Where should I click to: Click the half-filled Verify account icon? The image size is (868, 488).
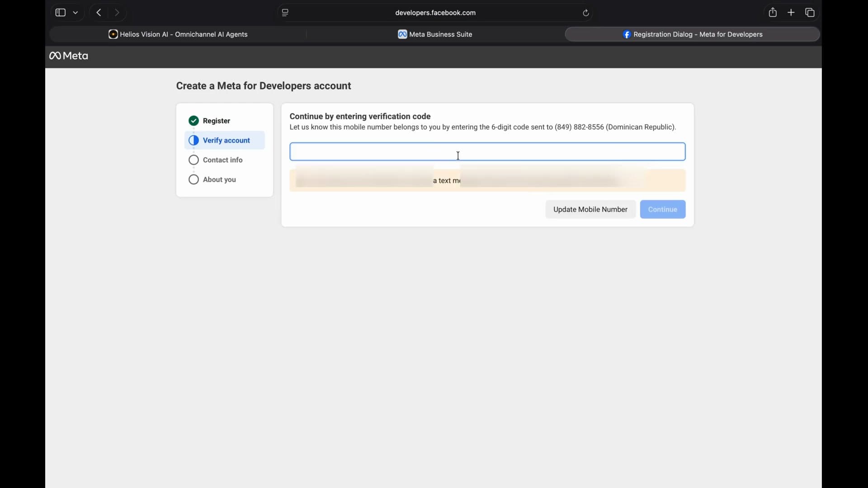(193, 141)
